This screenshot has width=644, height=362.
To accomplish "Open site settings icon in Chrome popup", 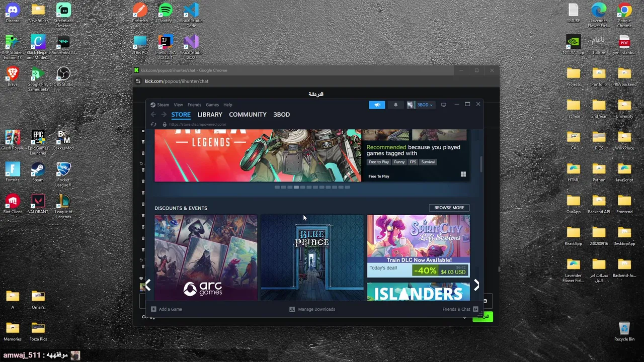I will pos(138,81).
